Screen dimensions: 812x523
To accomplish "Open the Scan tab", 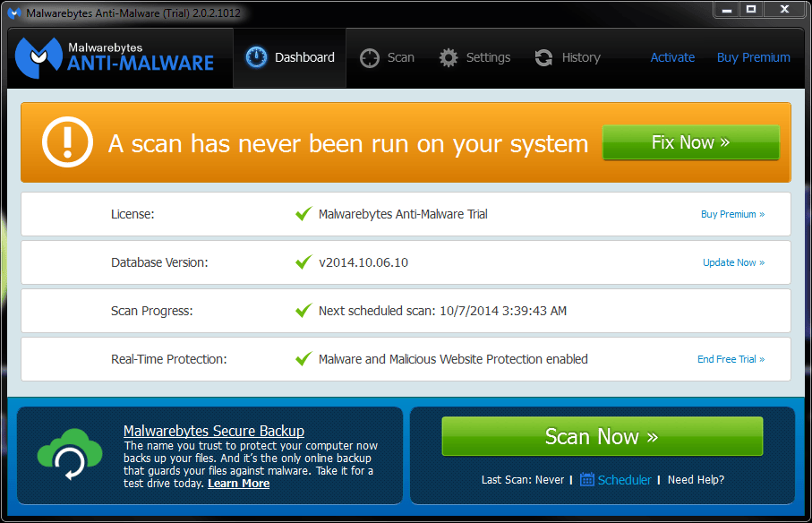I will [388, 57].
